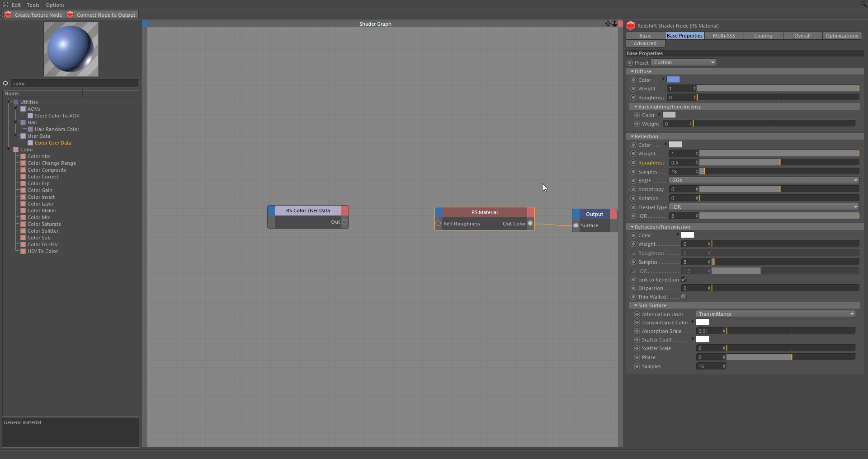Select the Color User Data tree item
Image resolution: width=868 pixels, height=459 pixels.
(x=53, y=143)
